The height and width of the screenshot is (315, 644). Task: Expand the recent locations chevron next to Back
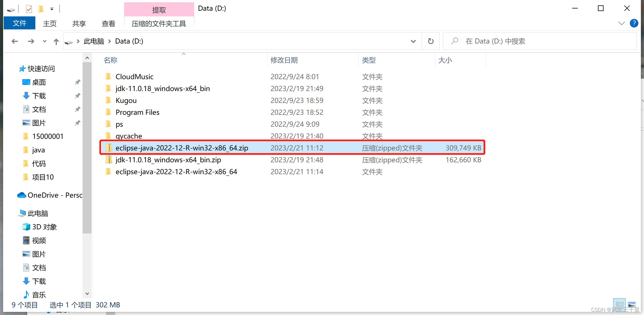click(x=44, y=41)
